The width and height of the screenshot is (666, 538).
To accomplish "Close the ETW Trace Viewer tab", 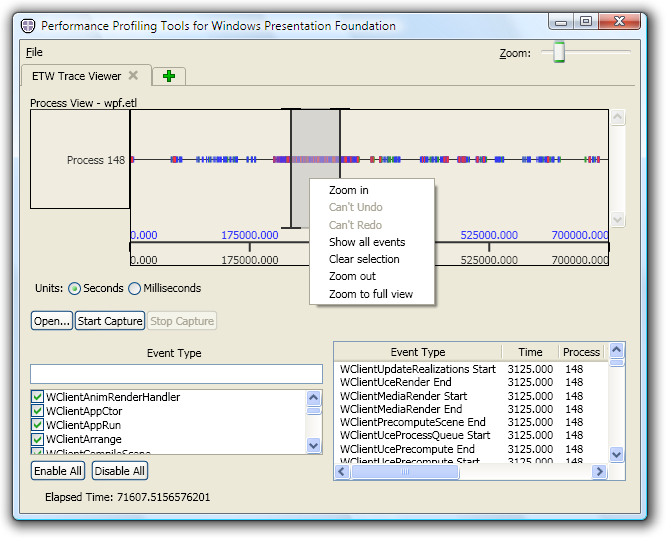I will 133,75.
